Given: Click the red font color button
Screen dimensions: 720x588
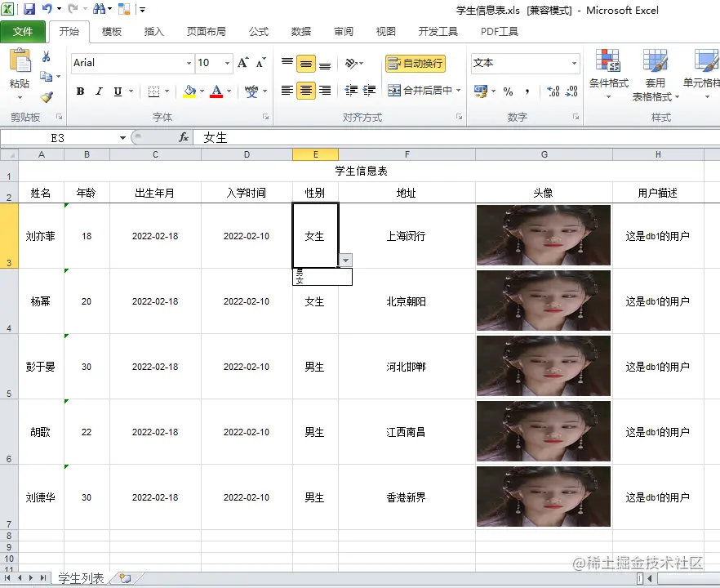Looking at the screenshot, I should pos(216,91).
